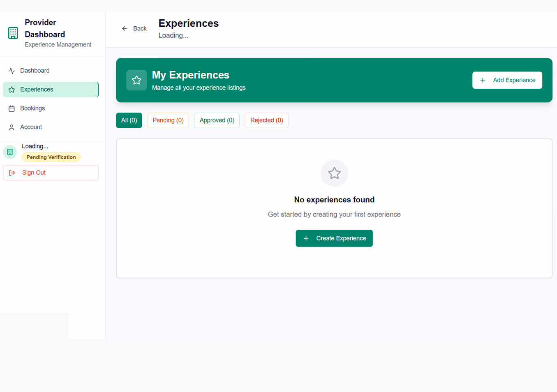
Task: Open the Approved (0) filter
Action: tap(217, 120)
